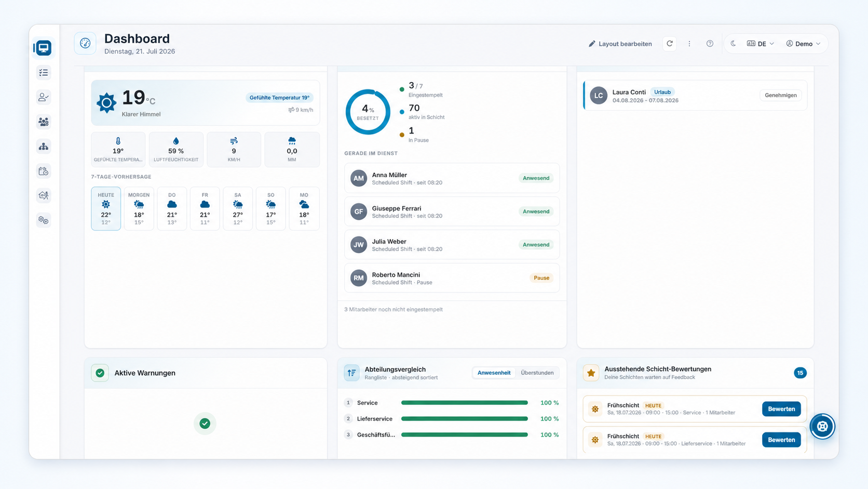Open the task list sidebar icon
The image size is (868, 489).
(x=44, y=73)
